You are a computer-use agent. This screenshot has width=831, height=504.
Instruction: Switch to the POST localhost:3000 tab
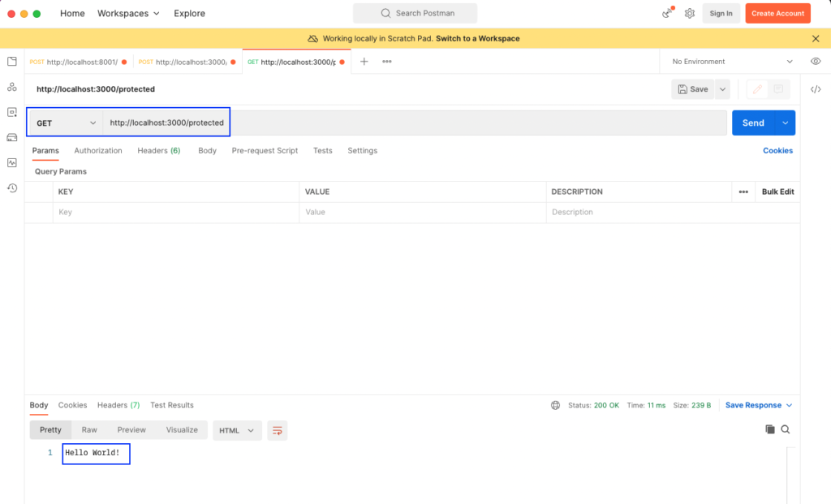tap(187, 62)
